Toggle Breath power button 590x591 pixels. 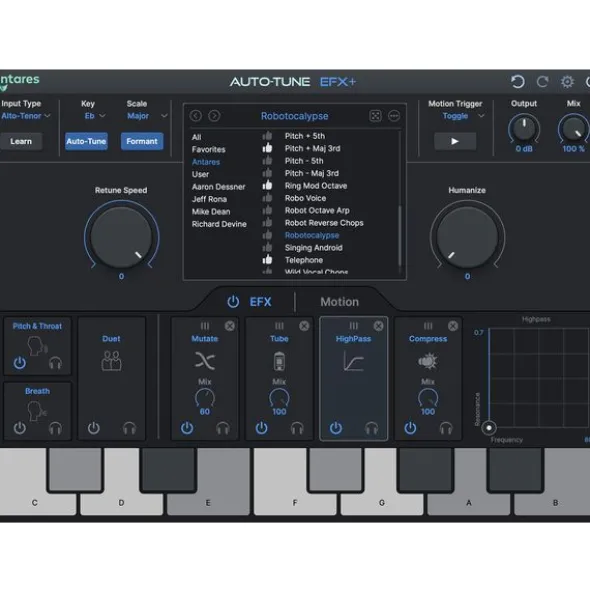20,428
